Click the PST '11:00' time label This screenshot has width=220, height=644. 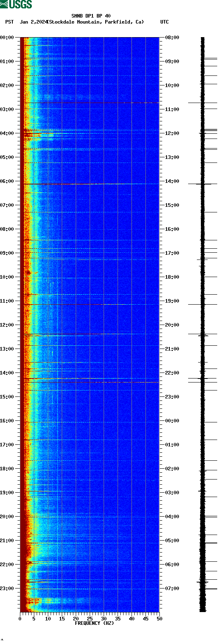click(7, 301)
